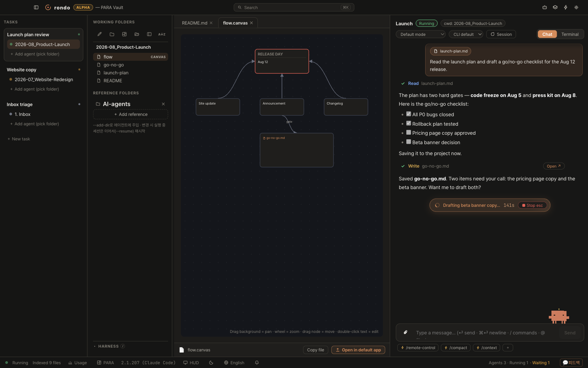Remove AI-agents reference with X icon
The height and width of the screenshot is (368, 588).
[x=163, y=104]
